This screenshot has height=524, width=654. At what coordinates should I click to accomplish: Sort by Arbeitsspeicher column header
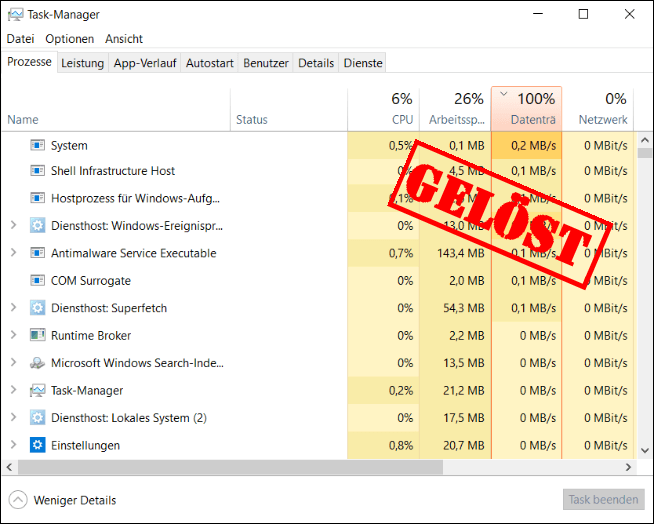(x=455, y=110)
